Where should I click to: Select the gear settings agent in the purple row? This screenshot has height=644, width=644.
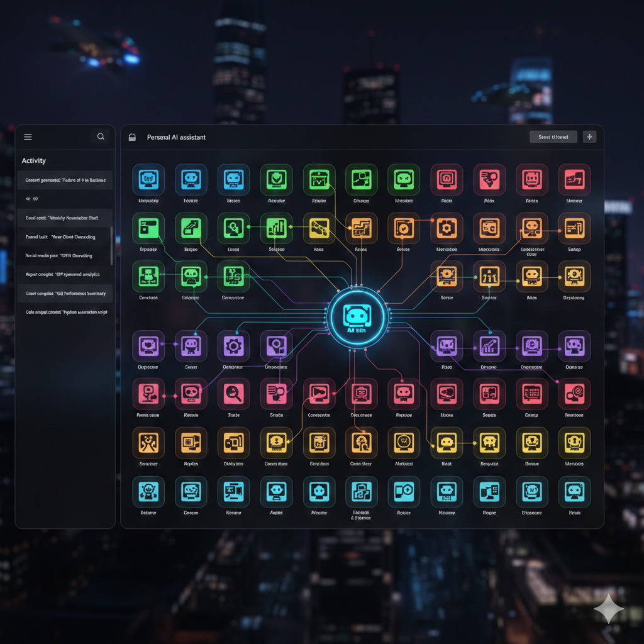pos(233,346)
